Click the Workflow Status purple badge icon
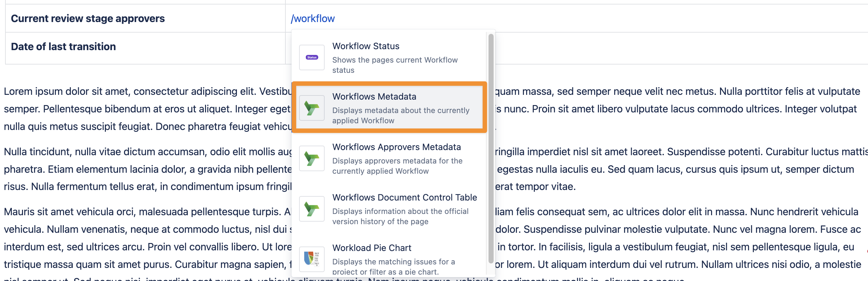 (x=312, y=57)
